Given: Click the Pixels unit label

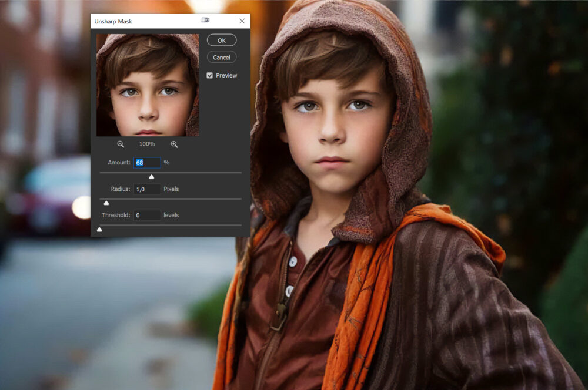Looking at the screenshot, I should (x=171, y=189).
